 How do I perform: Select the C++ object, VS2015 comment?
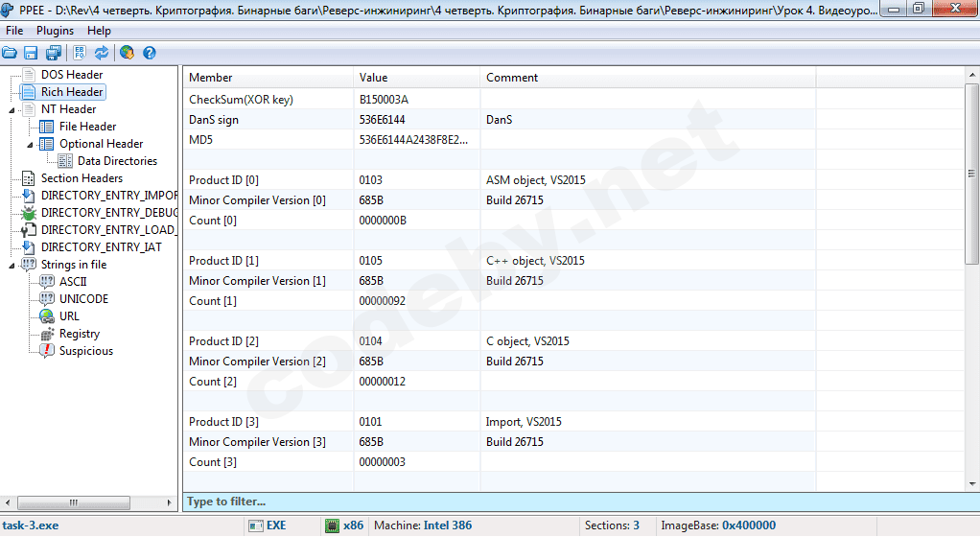[648, 261]
